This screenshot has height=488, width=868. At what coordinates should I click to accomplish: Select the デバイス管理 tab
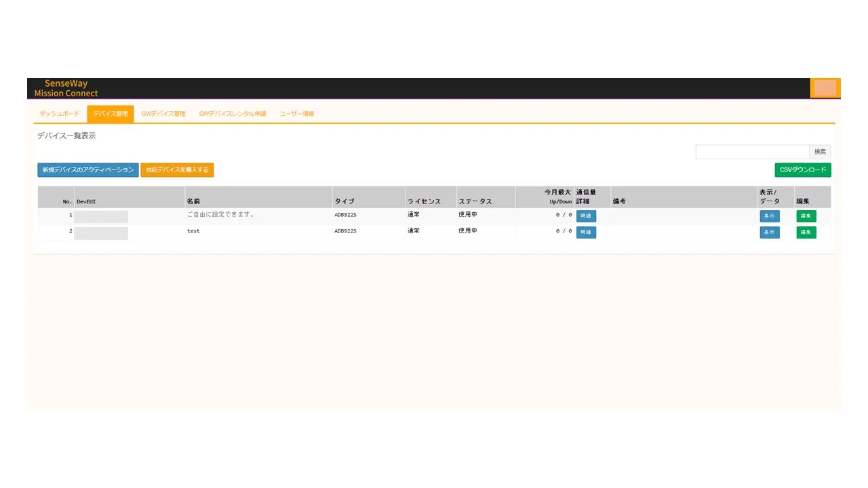pos(111,114)
